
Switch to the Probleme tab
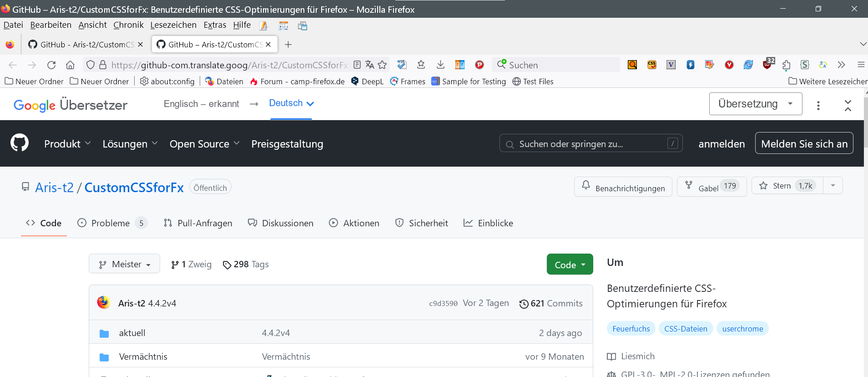111,223
